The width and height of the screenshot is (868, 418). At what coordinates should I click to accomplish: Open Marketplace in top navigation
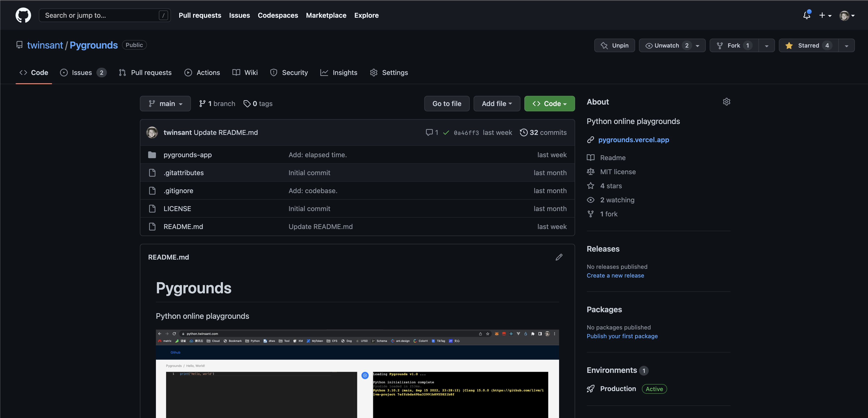tap(326, 15)
